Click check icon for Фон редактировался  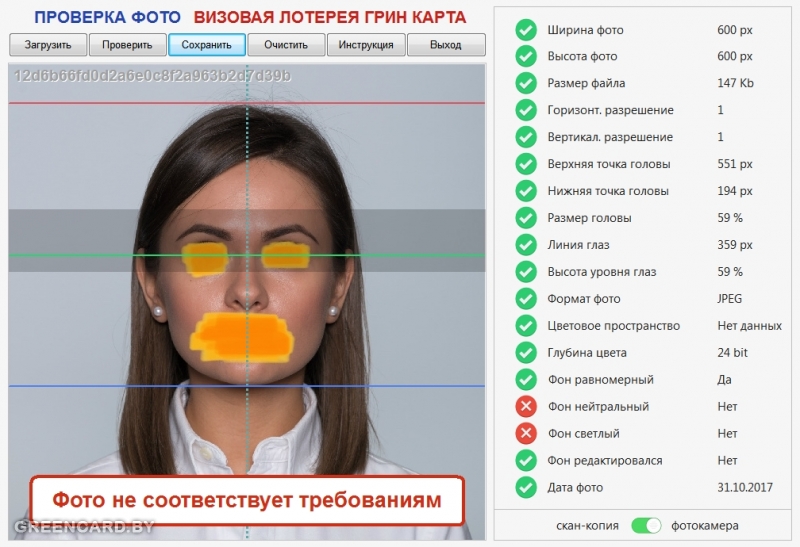click(x=526, y=460)
